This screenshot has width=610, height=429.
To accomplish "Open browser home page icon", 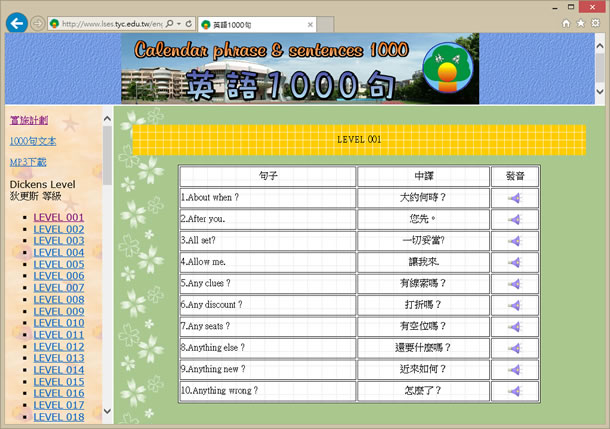I will point(566,23).
